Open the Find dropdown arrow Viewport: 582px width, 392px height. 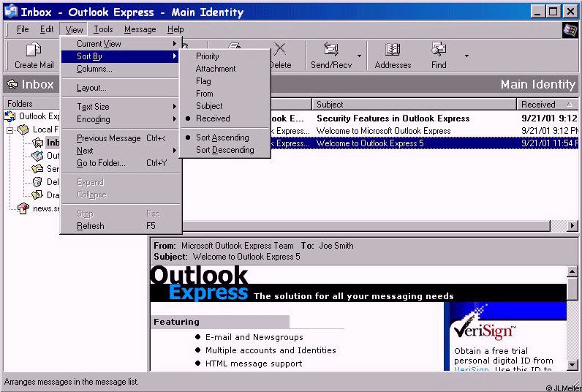coord(466,56)
